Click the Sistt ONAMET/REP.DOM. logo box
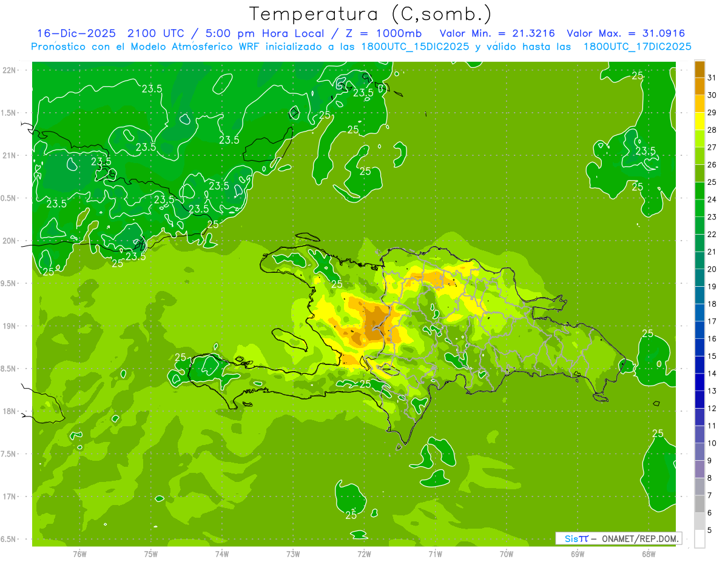Screen dimensions: 728x562 pyautogui.click(x=618, y=538)
